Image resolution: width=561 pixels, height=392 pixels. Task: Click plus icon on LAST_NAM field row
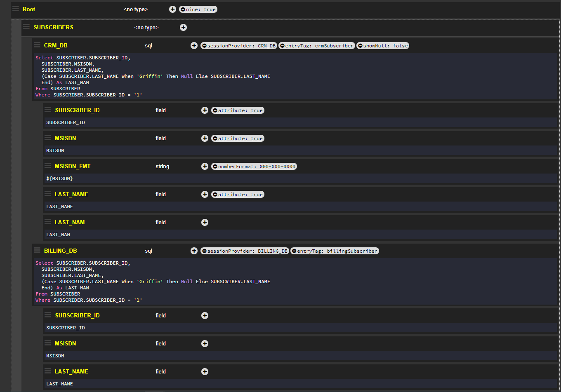point(205,222)
